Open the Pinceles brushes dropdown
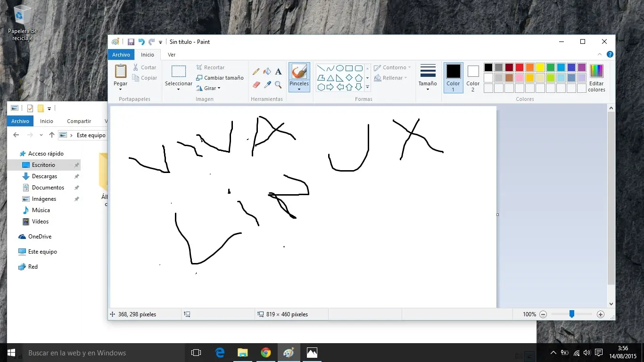644x362 pixels. click(x=299, y=88)
